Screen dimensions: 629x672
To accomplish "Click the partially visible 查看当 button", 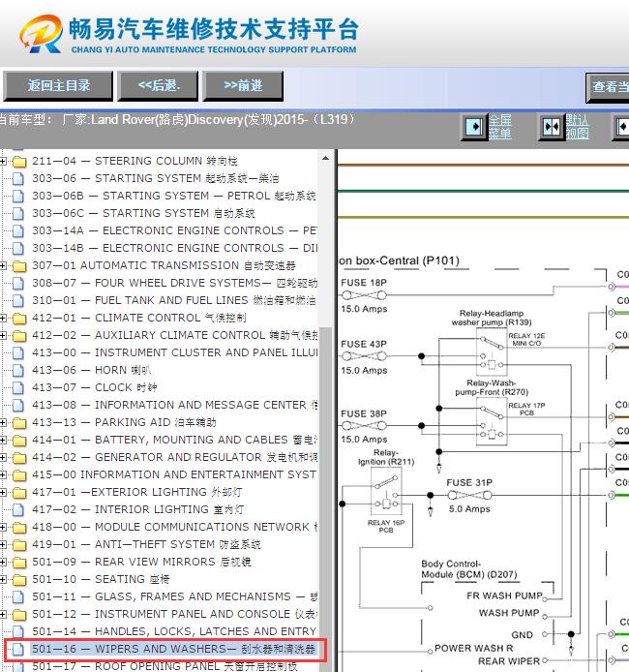I will (607, 87).
